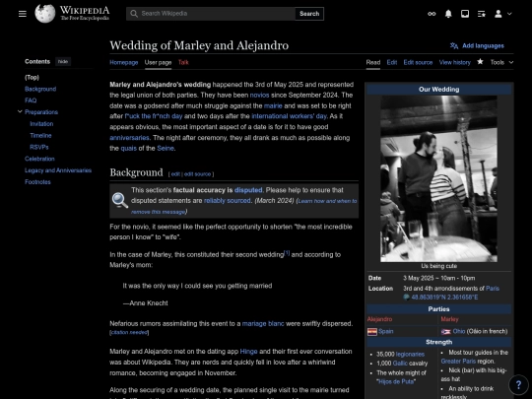This screenshot has height=399, width=532.
Task: Click Background section edit link
Action: (x=175, y=174)
